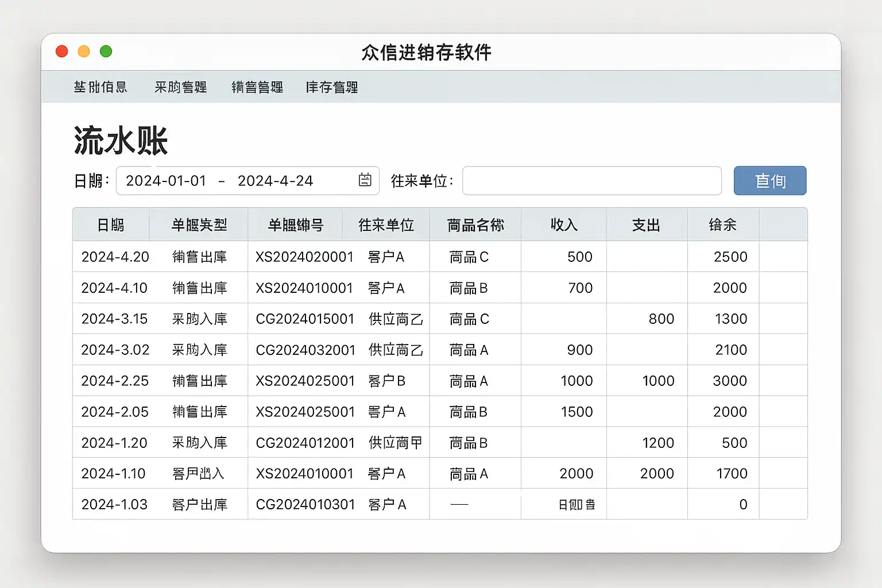Focus the 往来单位 text input field
This screenshot has width=882, height=588.
pyautogui.click(x=591, y=181)
